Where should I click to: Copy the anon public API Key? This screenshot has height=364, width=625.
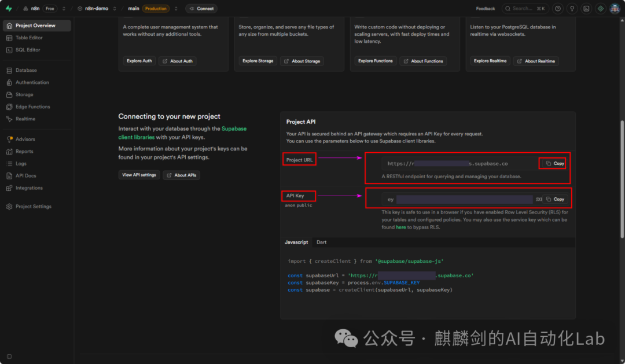(x=555, y=199)
